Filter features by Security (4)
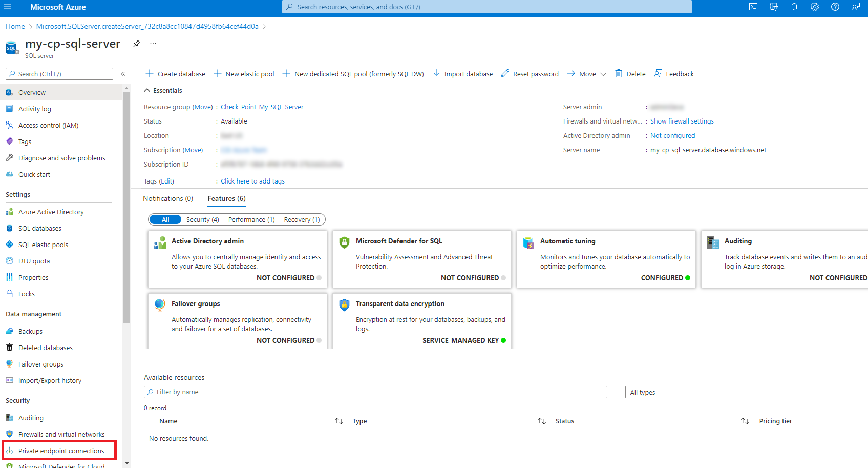 coord(203,219)
